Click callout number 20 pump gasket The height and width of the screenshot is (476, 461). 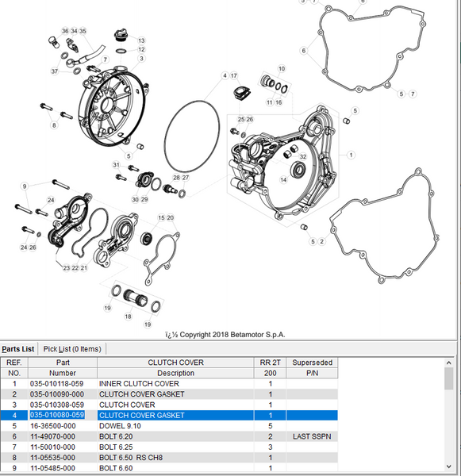[x=171, y=217]
